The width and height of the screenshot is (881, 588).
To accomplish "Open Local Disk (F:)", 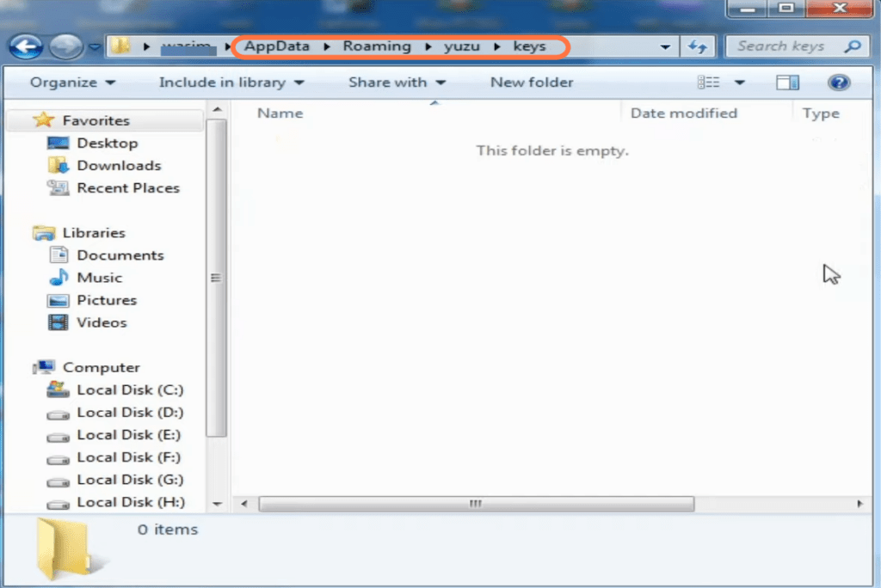I will point(129,457).
